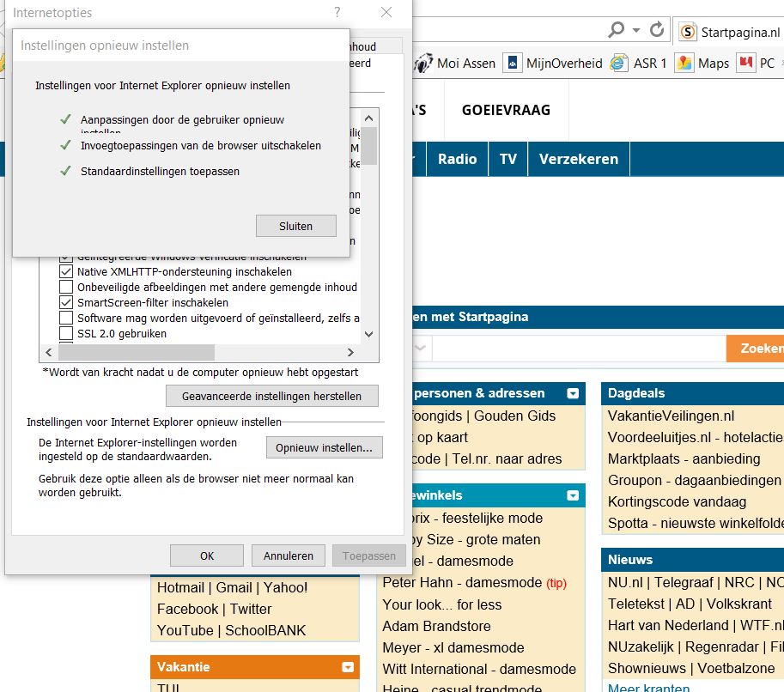The height and width of the screenshot is (692, 784).
Task: Select the Verzekeren navigation tab
Action: 579,159
